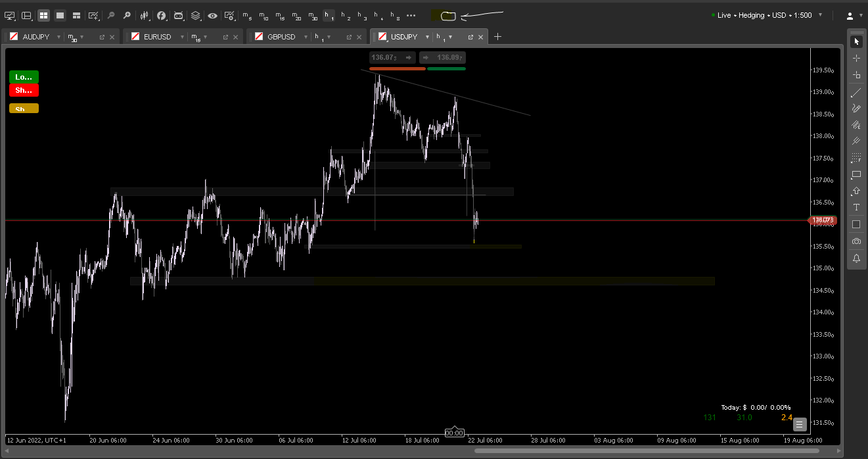Switch to the AUDJPY chart tab

click(35, 37)
